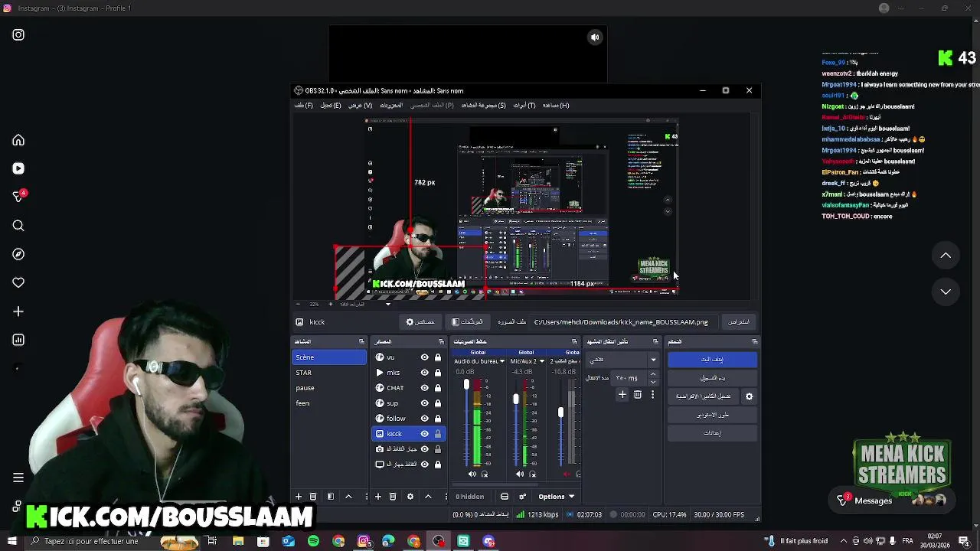The width and height of the screenshot is (980, 551).
Task: Open audio mixer advanced properties gear icon
Action: 523,497
